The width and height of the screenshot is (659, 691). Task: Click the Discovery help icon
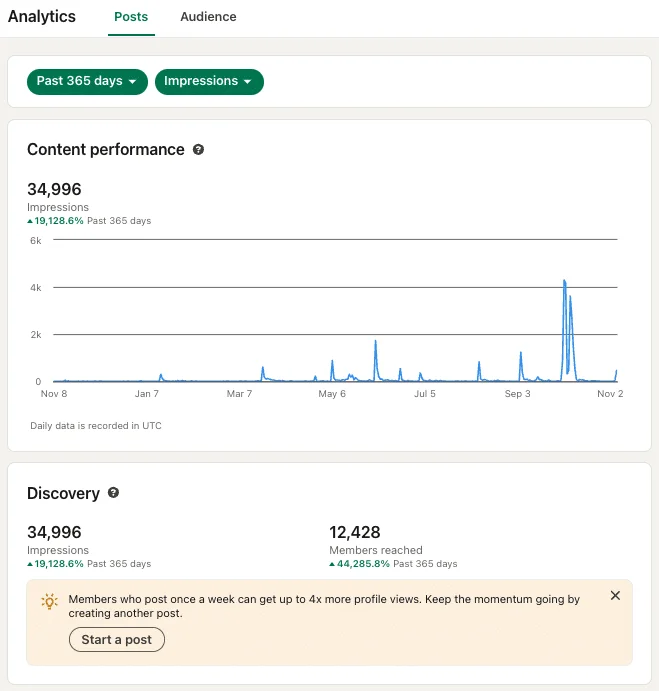tap(113, 493)
